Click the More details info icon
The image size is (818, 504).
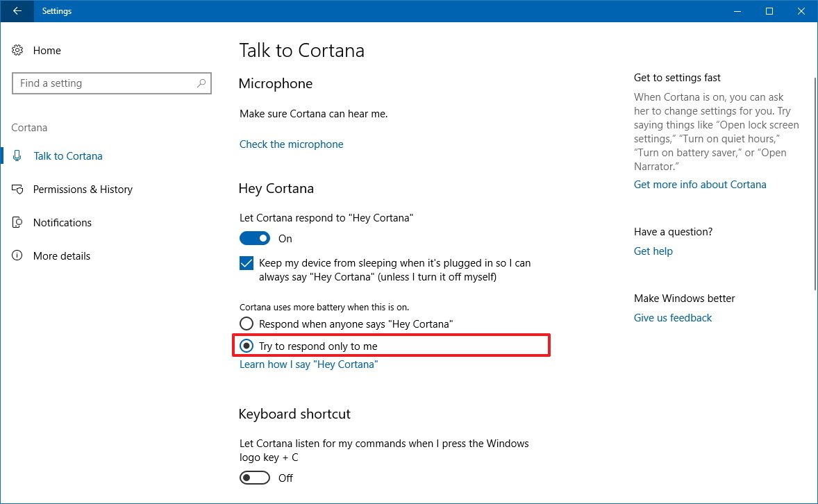(x=18, y=256)
